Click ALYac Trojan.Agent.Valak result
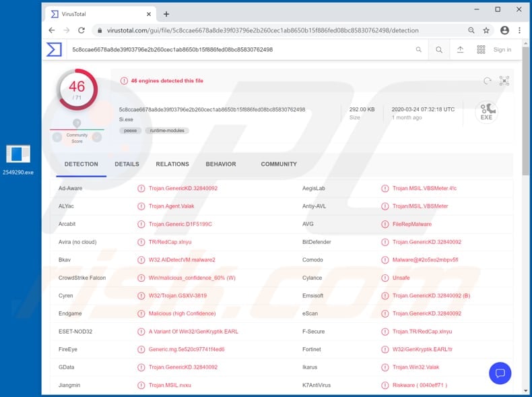The height and width of the screenshot is (397, 532). [171, 206]
